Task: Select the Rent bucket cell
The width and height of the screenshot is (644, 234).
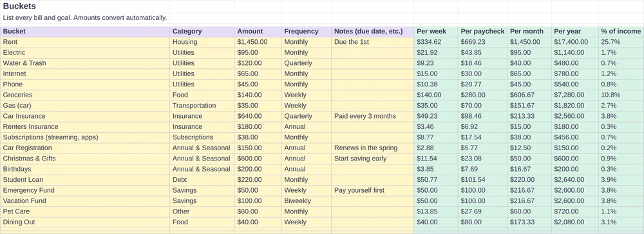Action: point(84,42)
